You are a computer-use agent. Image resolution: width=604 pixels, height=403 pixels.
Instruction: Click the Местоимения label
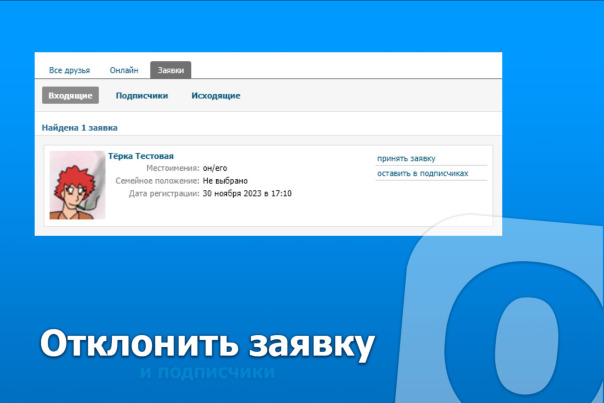point(173,168)
